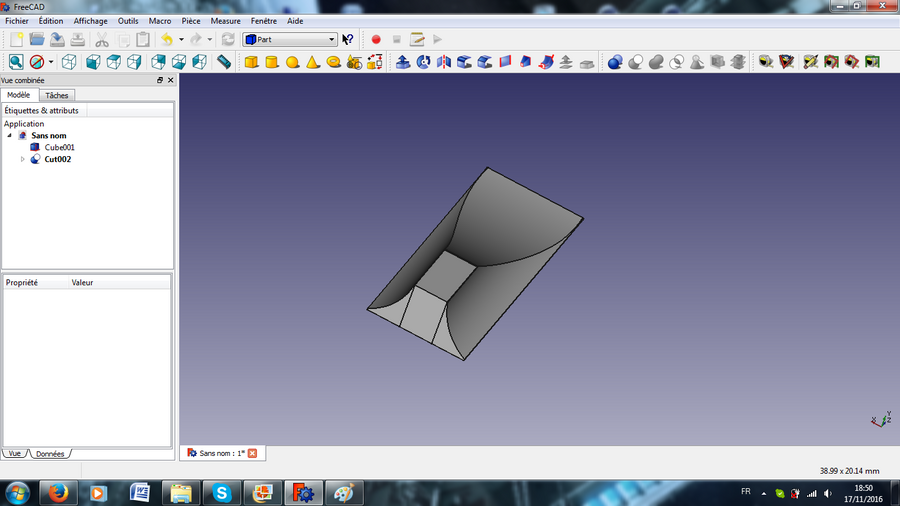Screen dimensions: 900x506
Task: Open the Part workbench selector dropdown
Action: click(x=290, y=40)
